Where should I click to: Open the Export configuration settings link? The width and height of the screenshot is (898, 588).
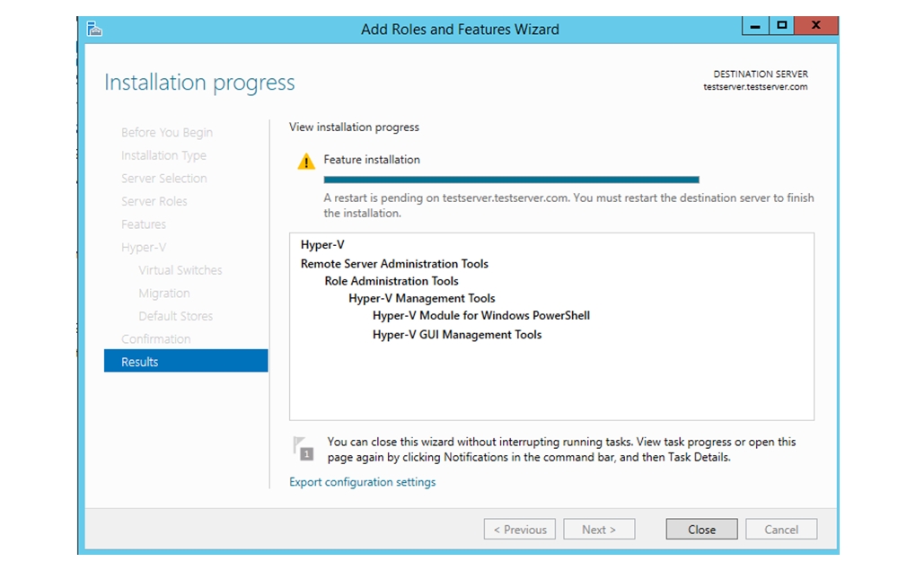[x=362, y=482]
